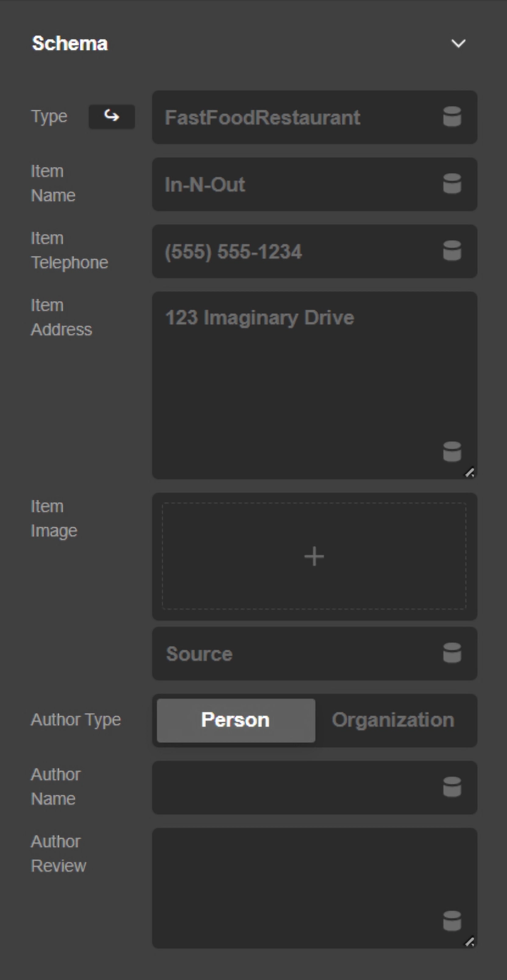Select Organization as Author Type

click(x=393, y=720)
